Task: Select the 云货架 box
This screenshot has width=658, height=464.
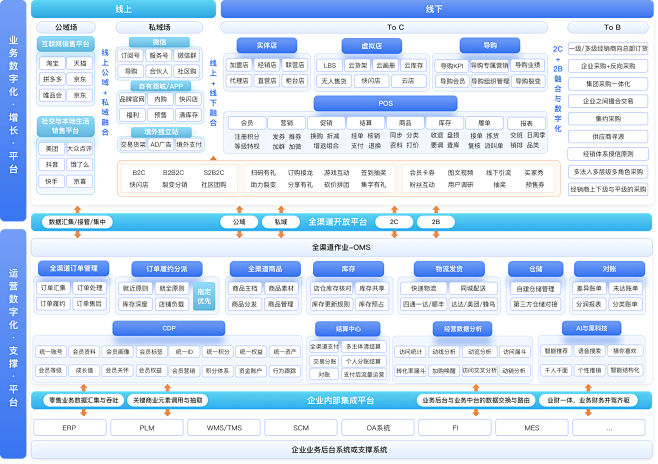Action: [358, 65]
